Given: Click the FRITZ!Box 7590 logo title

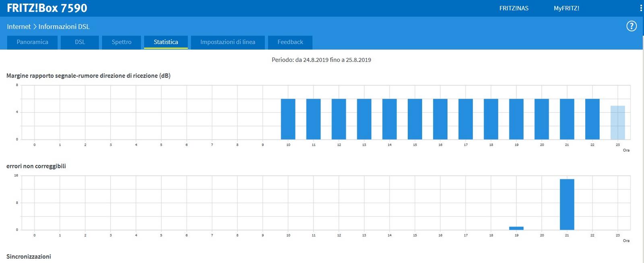Looking at the screenshot, I should [x=47, y=8].
